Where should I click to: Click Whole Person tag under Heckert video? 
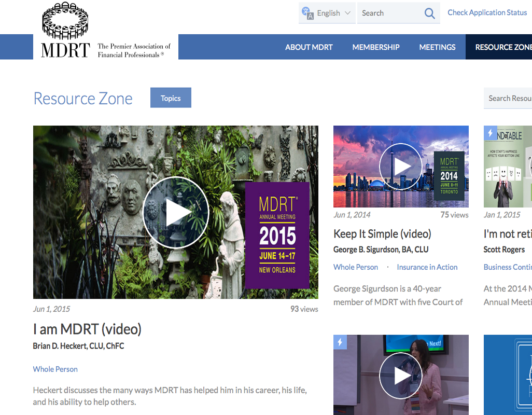55,369
